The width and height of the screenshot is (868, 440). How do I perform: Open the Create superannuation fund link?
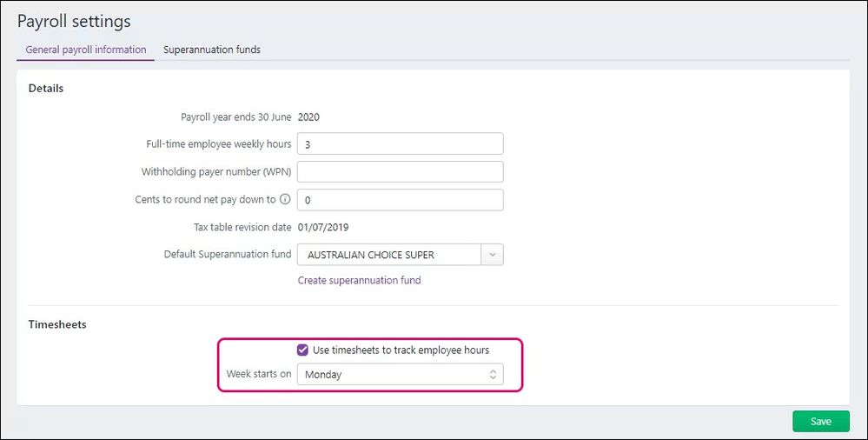[x=359, y=280]
